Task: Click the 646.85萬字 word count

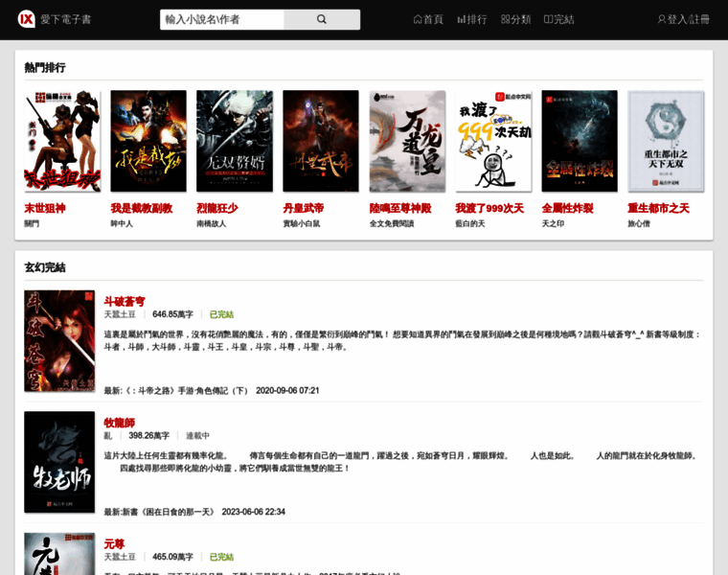Action: (172, 314)
